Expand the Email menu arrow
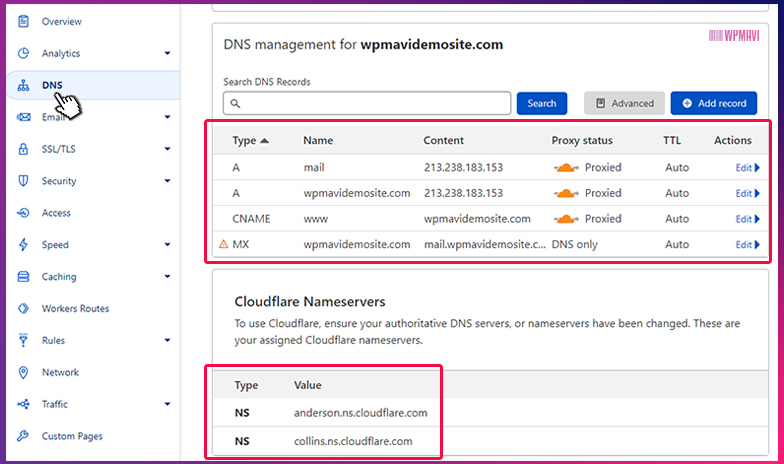Viewport: 784px width, 464px height. click(168, 117)
